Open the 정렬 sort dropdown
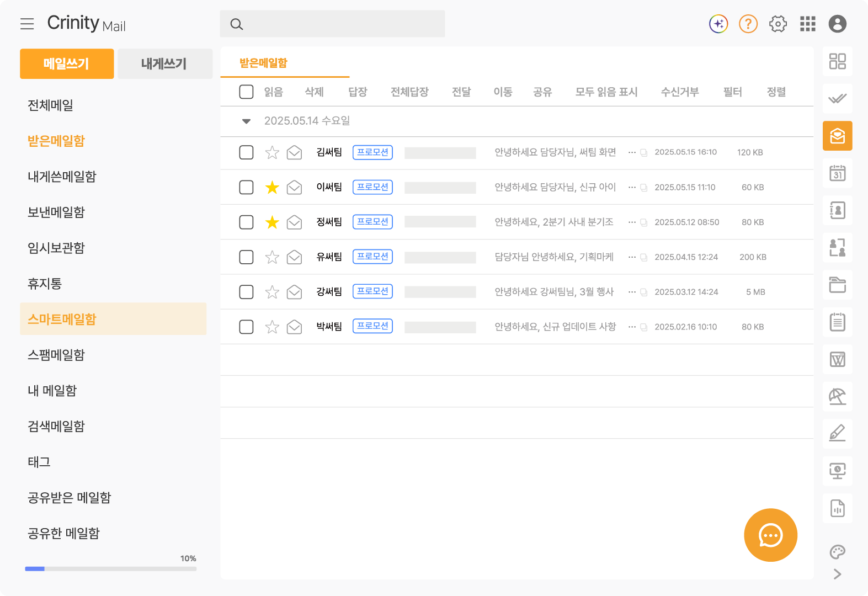 click(776, 92)
